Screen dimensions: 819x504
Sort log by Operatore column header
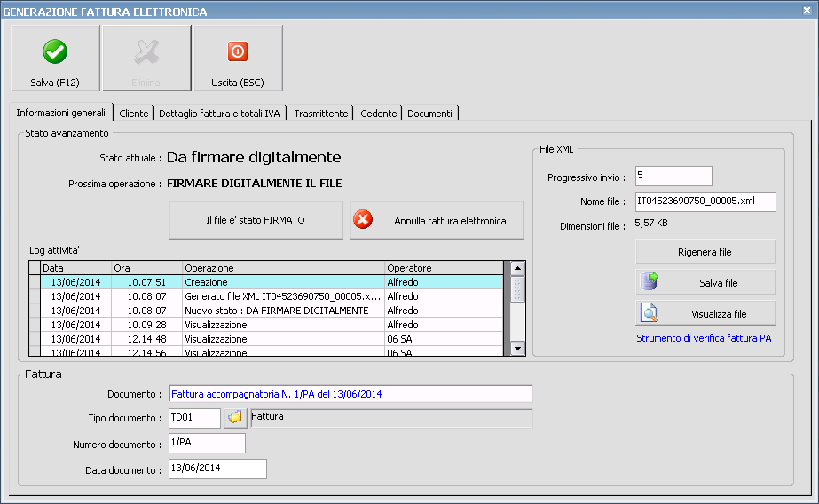pyautogui.click(x=443, y=268)
